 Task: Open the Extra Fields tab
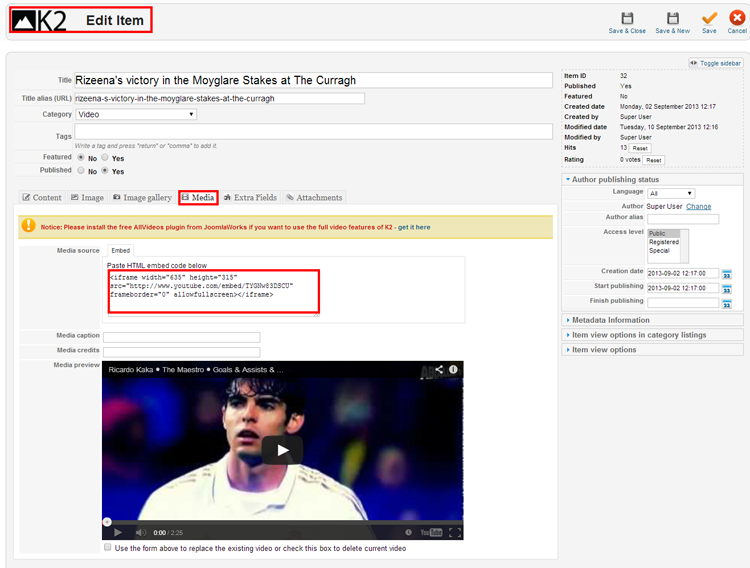(x=250, y=198)
